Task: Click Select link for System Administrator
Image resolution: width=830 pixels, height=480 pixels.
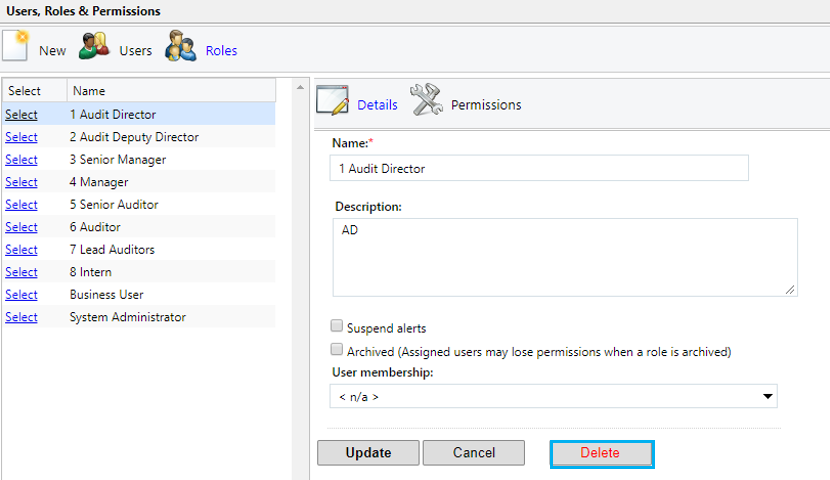Action: coord(21,317)
